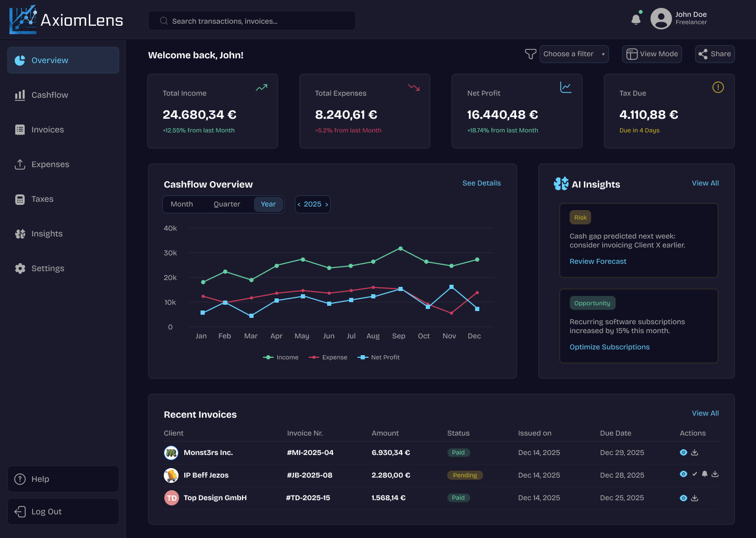This screenshot has height=538, width=756.
Task: Click the AI Insights sparkle icon
Action: point(561,184)
